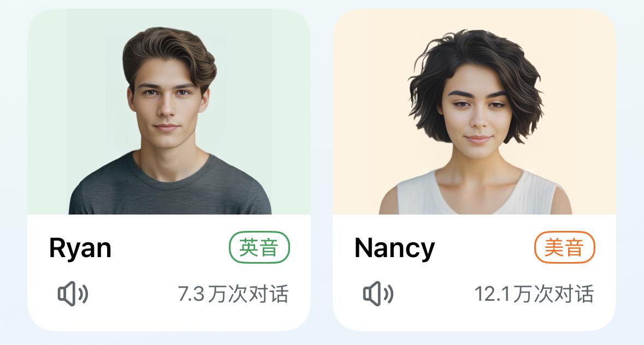
Task: Tap the 12.1万次对话 conversation count
Action: pos(534,294)
